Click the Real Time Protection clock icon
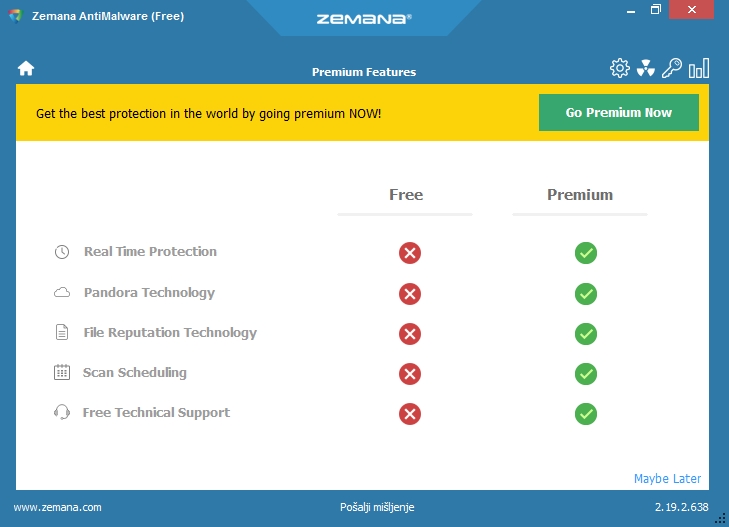Viewport: 729px width, 527px height. (x=62, y=252)
